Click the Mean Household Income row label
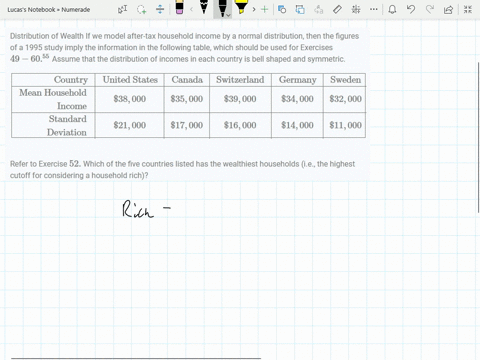Image resolution: width=480 pixels, height=360 pixels. 53,99
